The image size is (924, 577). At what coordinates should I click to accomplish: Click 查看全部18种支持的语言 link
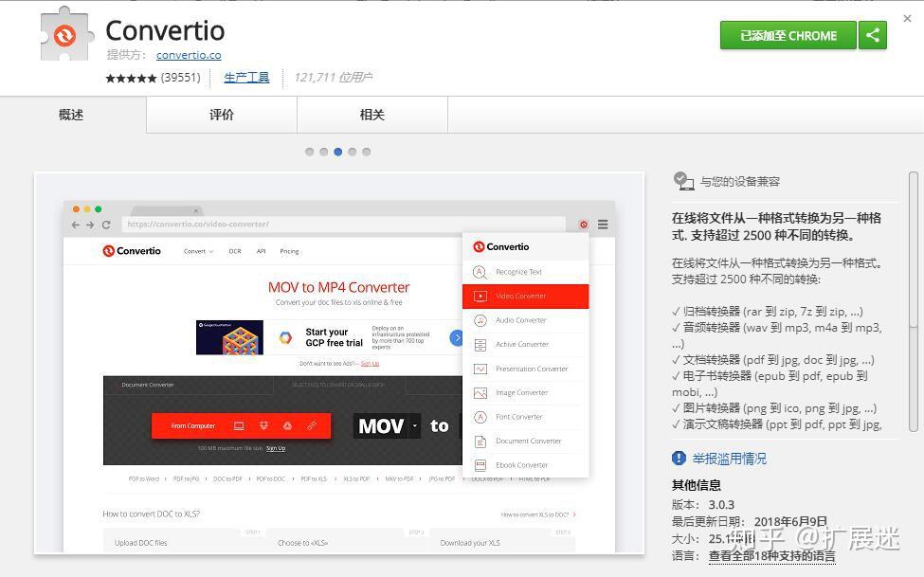pos(772,556)
